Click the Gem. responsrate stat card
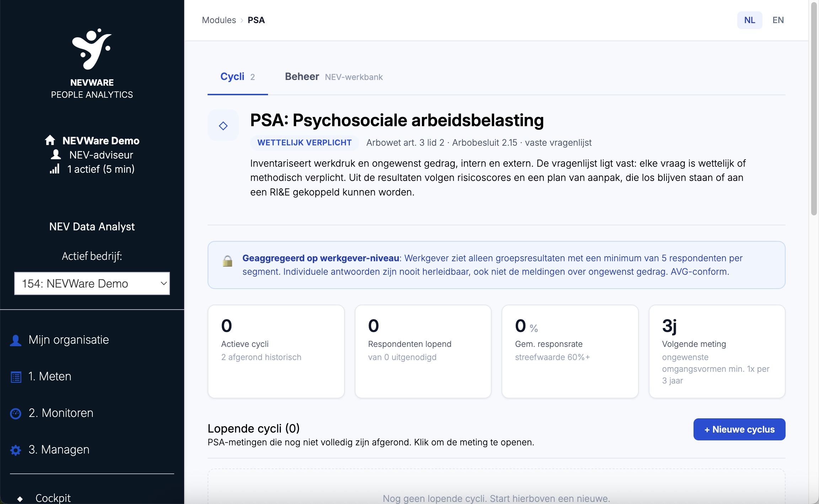Viewport: 819px width, 504px height. [570, 351]
